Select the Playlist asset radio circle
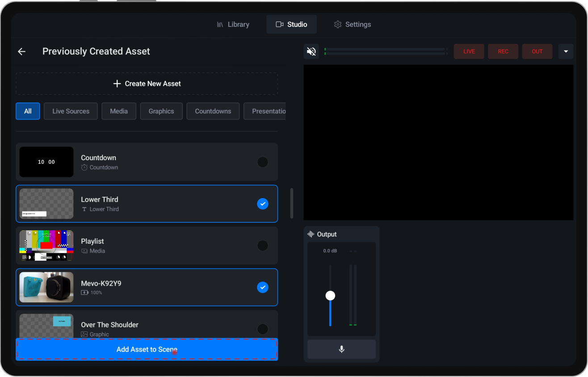Image resolution: width=588 pixels, height=377 pixels. pyautogui.click(x=263, y=246)
